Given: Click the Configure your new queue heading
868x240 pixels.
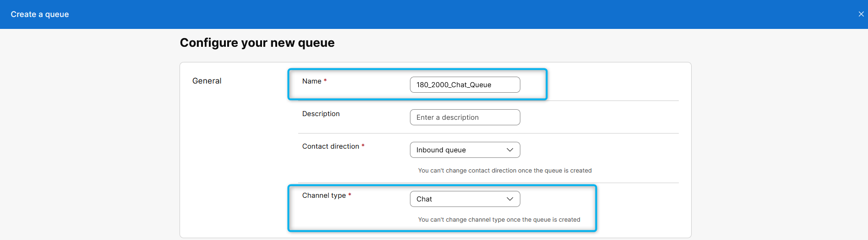Looking at the screenshot, I should 257,43.
